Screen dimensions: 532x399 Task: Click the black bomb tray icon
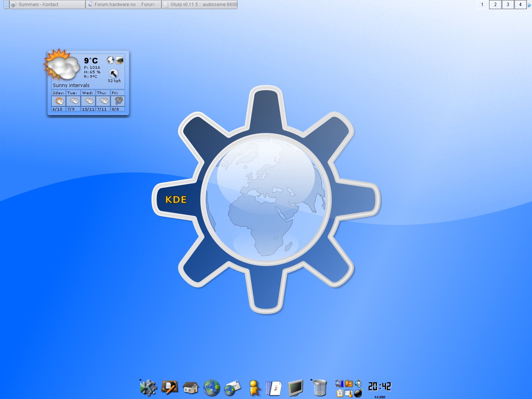coord(358,393)
